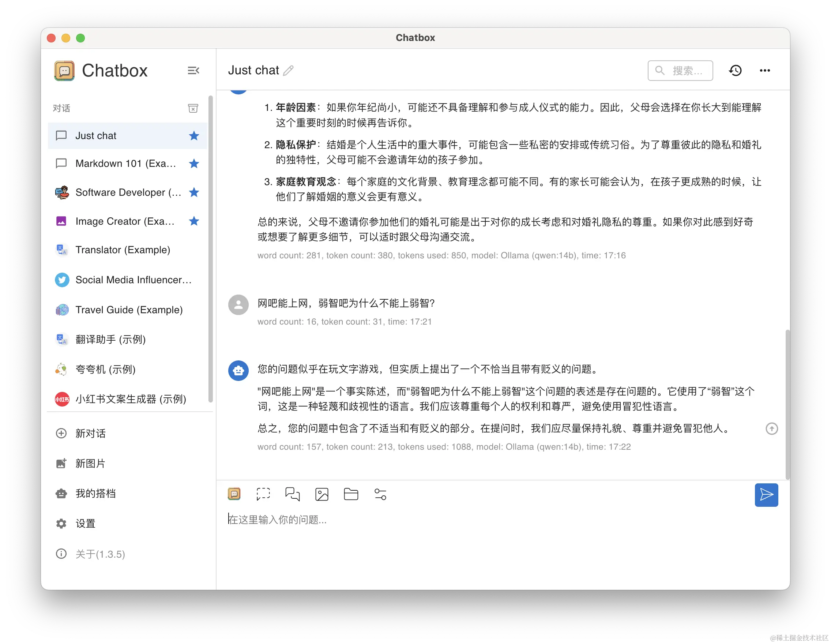Open the three-dot overflow menu
Viewport: 831px width, 644px height.
pos(765,70)
